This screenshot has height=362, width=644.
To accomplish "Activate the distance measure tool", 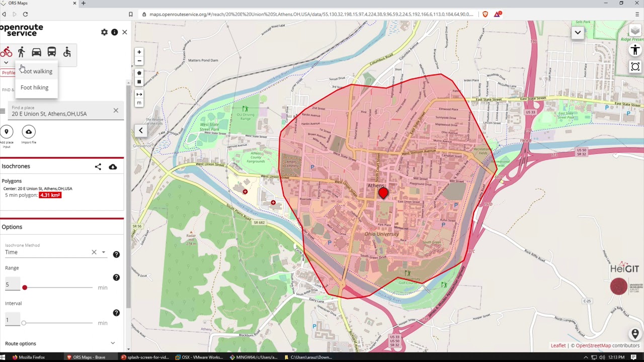I will [x=139, y=94].
